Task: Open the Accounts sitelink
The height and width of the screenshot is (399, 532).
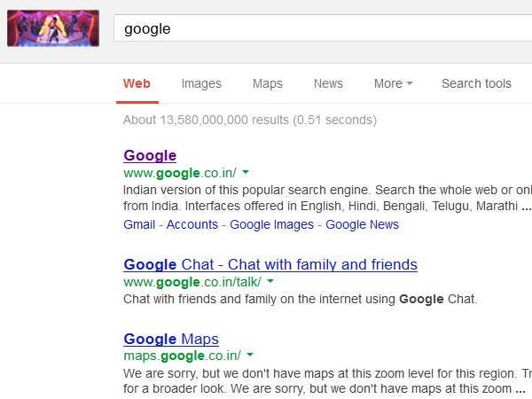Action: click(192, 224)
